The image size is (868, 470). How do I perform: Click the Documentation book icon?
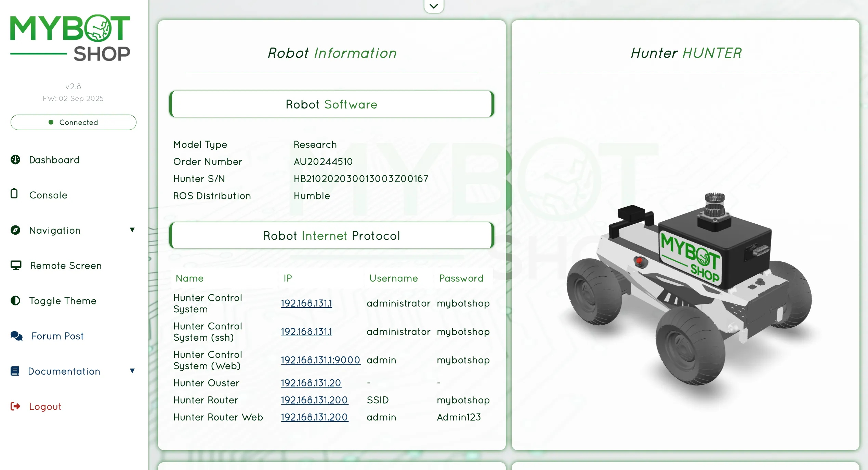coord(15,371)
